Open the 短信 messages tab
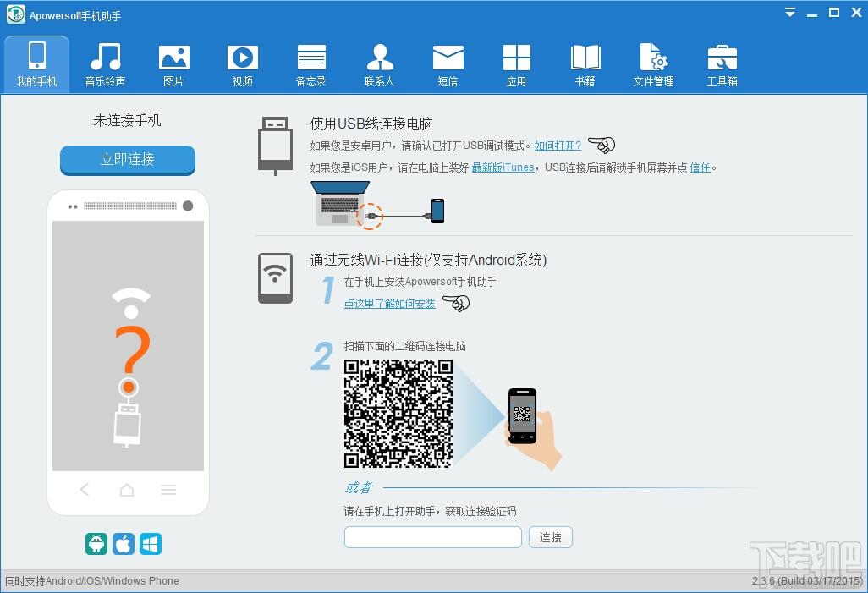This screenshot has width=868, height=593. (448, 64)
